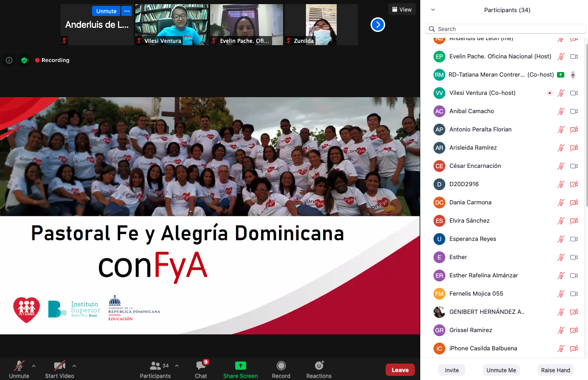
Task: Expand audio options arrow beside Unmute
Action: (34, 365)
